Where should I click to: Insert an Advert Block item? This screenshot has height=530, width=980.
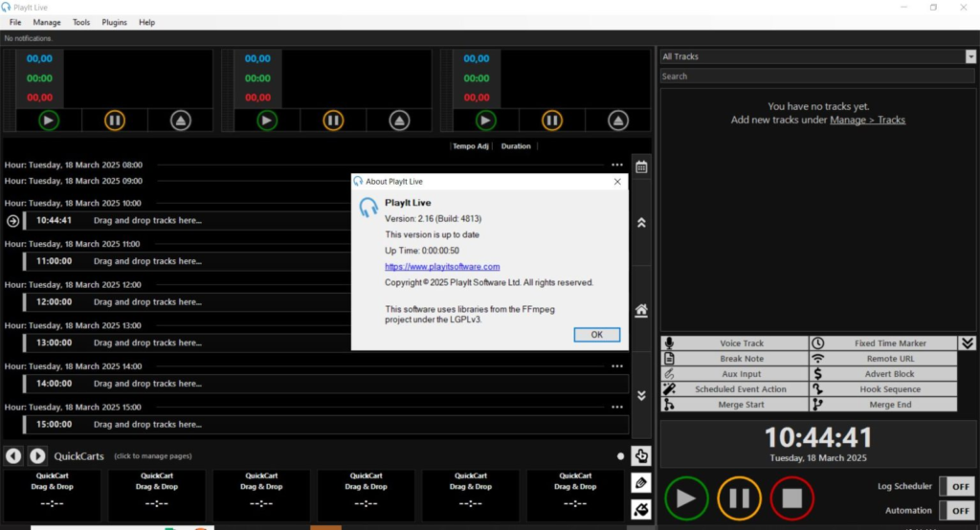tap(883, 374)
